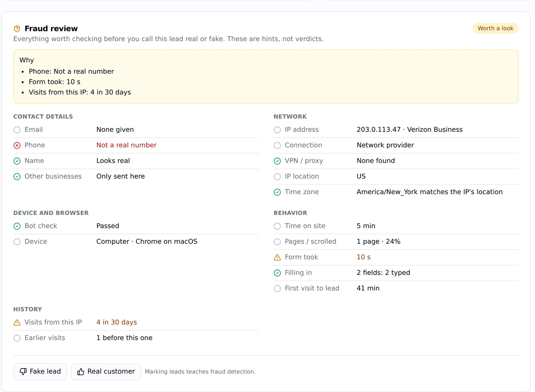Click the '203.0.113.47 · Verizon Business' value
This screenshot has width=535, height=392.
(410, 129)
